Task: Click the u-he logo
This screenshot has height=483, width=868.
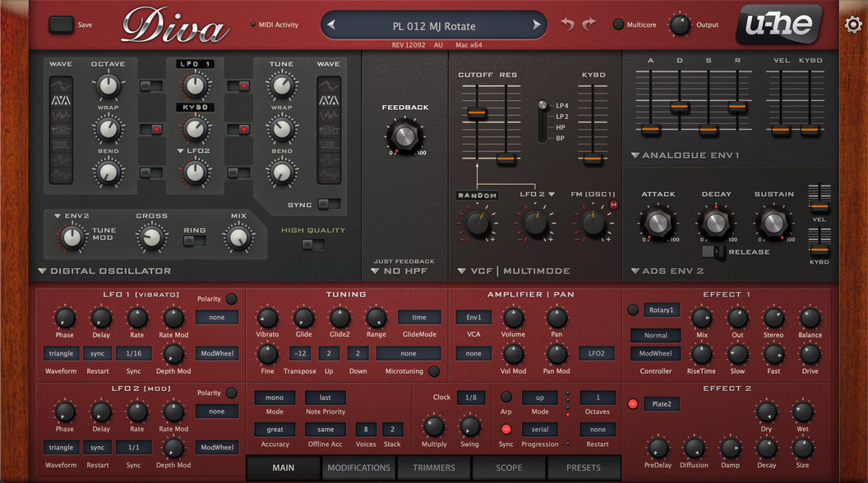Action: tap(779, 24)
